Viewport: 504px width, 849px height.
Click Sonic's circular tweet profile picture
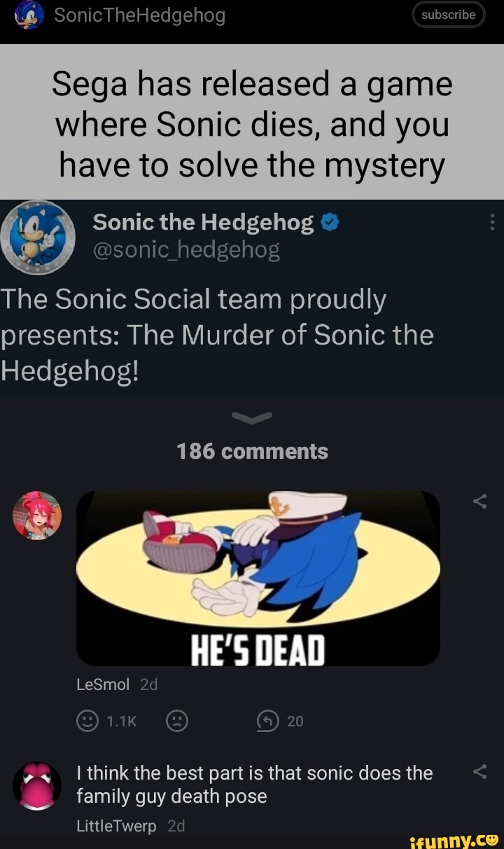click(x=38, y=238)
